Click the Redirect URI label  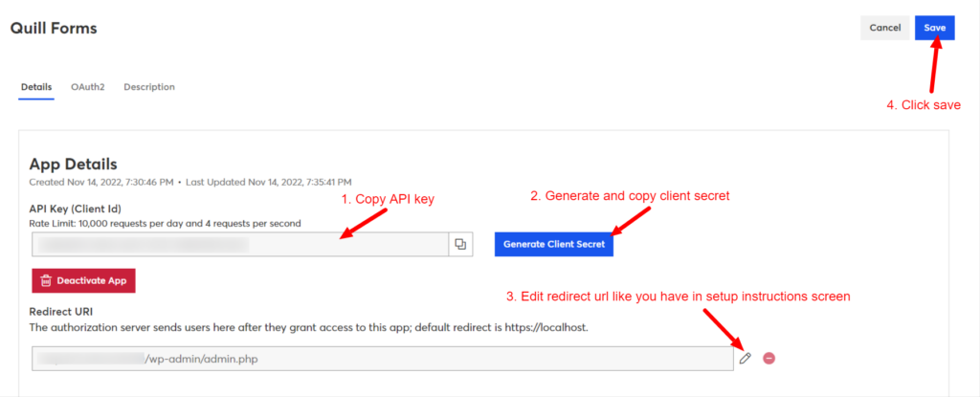pos(60,311)
